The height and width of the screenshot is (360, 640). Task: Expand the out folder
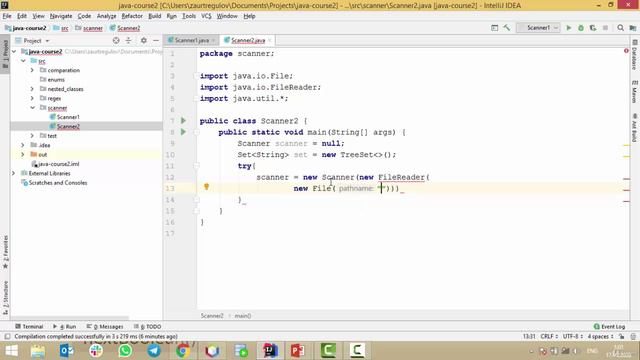click(x=23, y=155)
